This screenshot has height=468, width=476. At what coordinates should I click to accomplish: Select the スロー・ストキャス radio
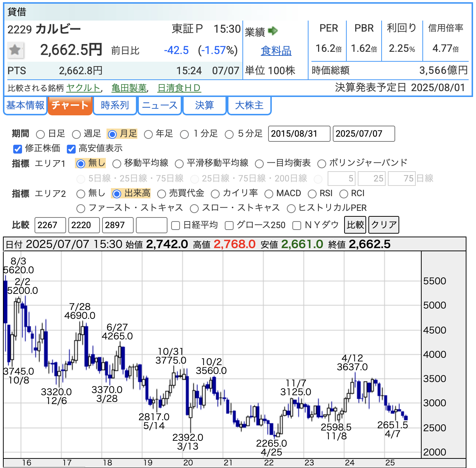pos(194,209)
